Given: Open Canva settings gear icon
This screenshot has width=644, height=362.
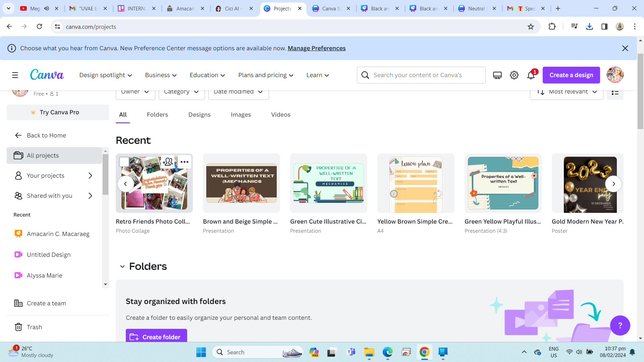Looking at the screenshot, I should [x=514, y=75].
